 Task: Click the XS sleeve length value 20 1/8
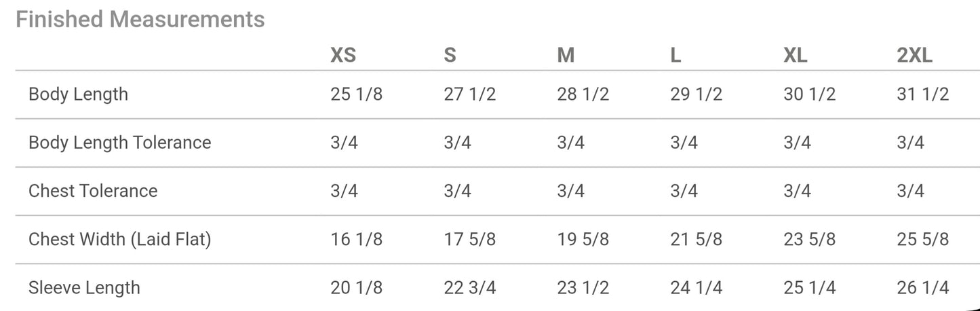click(356, 287)
